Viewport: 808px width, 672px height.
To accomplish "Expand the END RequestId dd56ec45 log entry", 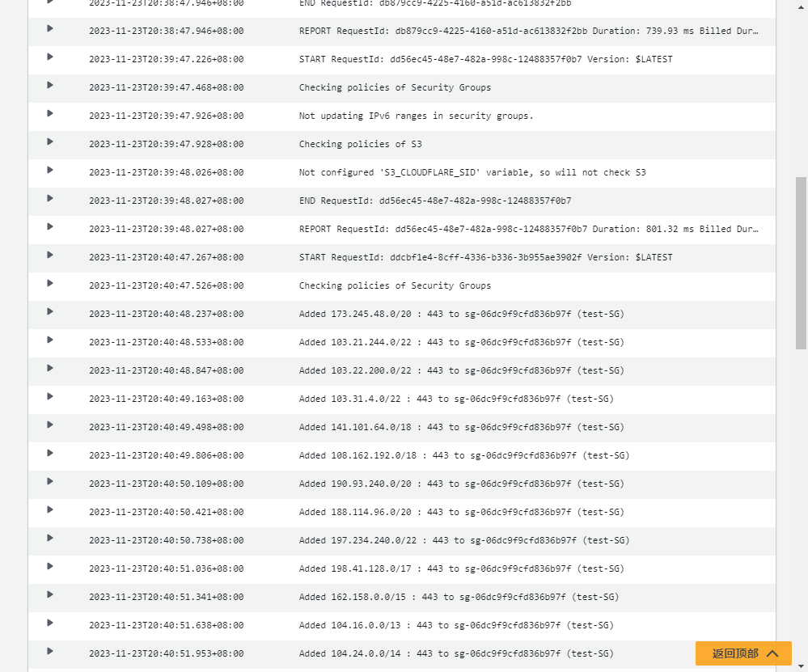I will click(x=50, y=198).
